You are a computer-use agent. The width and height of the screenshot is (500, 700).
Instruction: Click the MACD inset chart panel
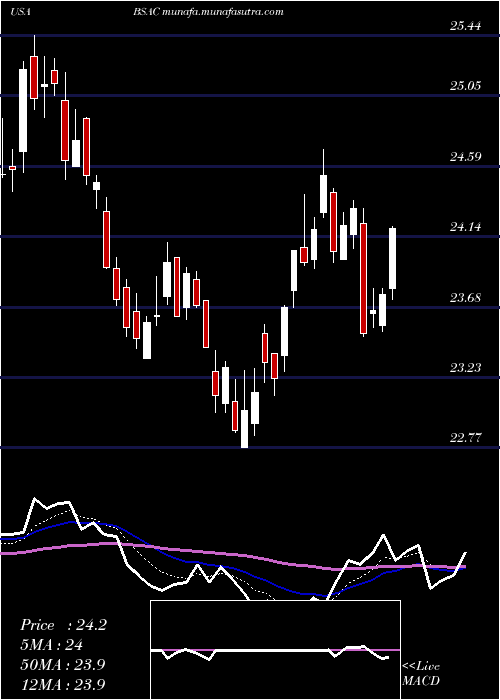pyautogui.click(x=275, y=650)
